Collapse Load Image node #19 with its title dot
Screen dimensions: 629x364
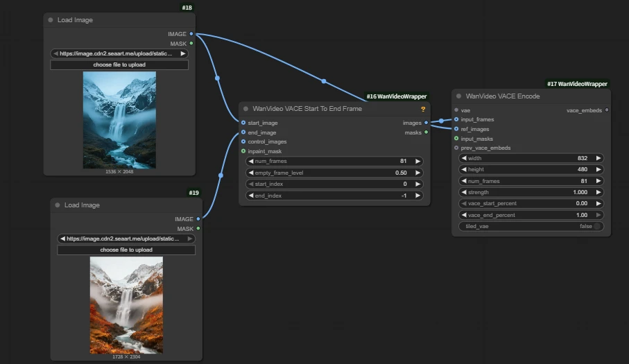pyautogui.click(x=57, y=205)
